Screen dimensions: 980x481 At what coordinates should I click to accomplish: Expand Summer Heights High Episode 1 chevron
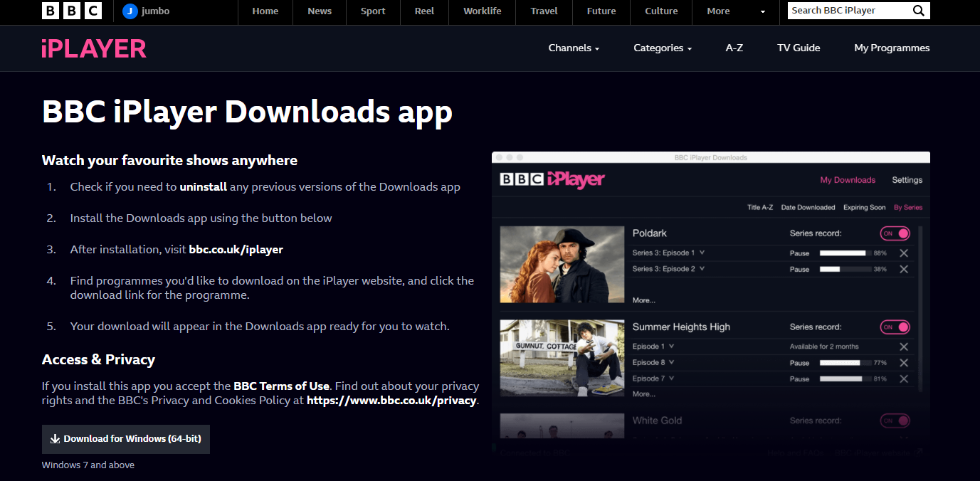pos(671,347)
